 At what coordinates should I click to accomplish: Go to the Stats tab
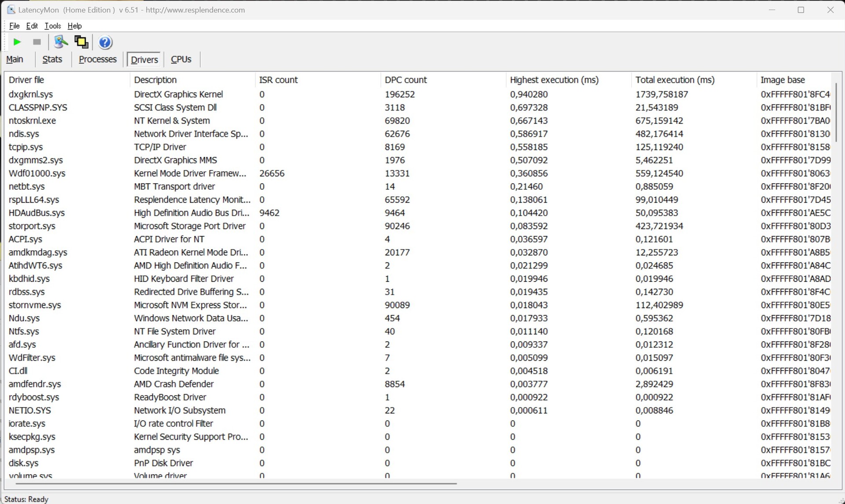(52, 59)
